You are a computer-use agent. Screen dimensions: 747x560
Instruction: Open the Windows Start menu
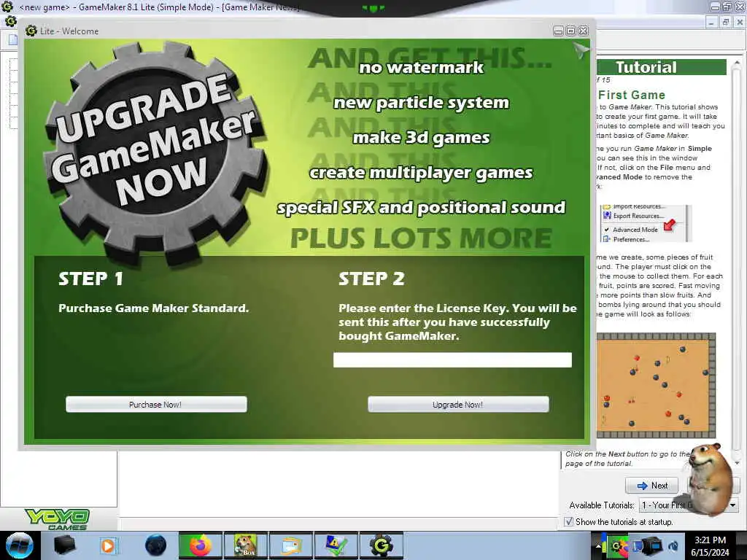point(19,545)
